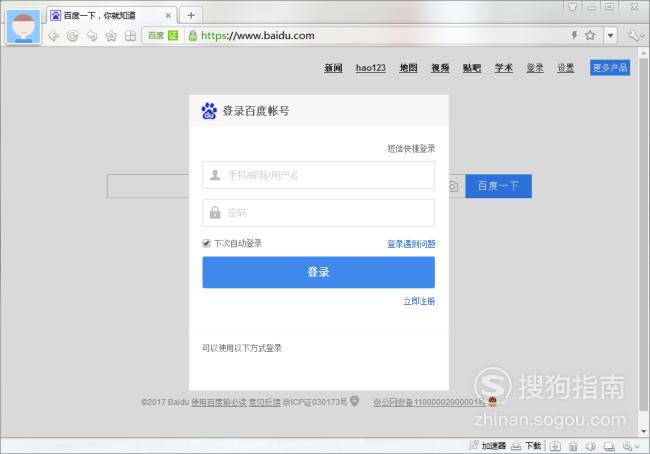This screenshot has height=454, width=650.
Task: Focus the 密码 password field
Action: click(x=318, y=213)
